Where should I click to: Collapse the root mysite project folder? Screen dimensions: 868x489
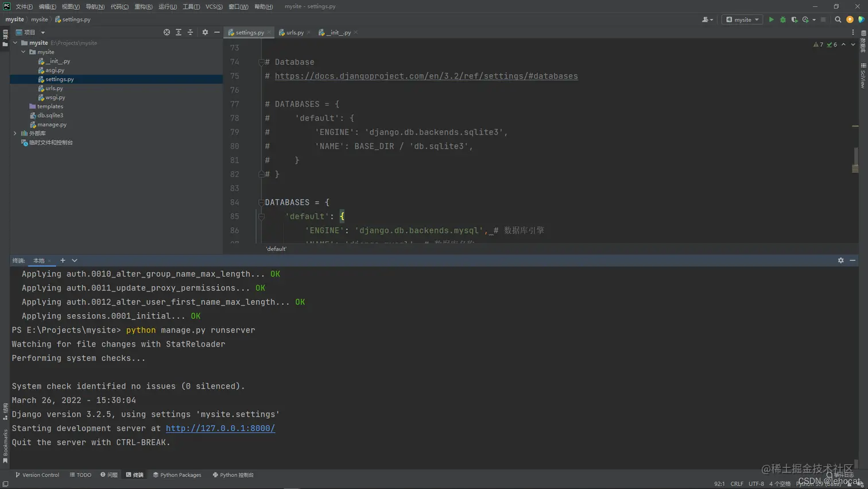tap(15, 43)
